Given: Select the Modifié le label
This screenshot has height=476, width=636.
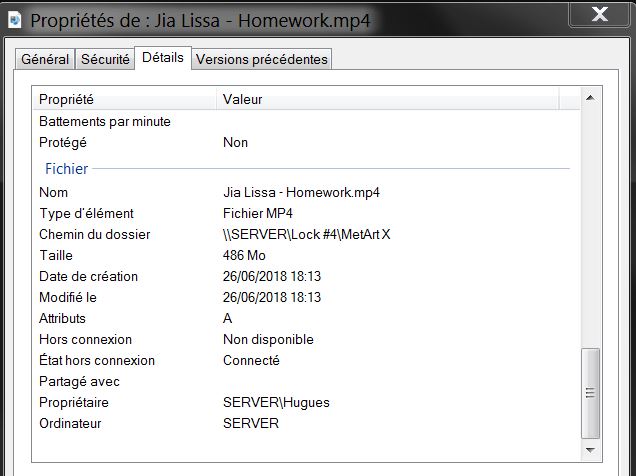Looking at the screenshot, I should click(x=68, y=298).
